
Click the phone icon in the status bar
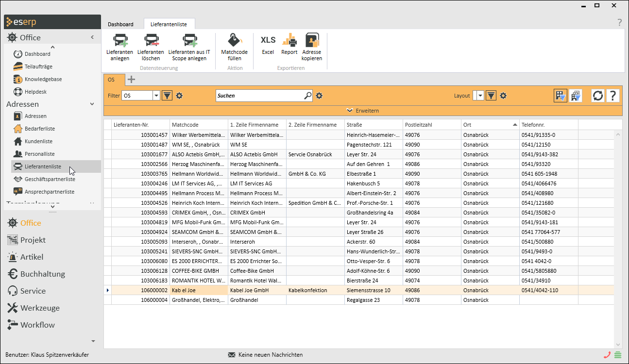[x=607, y=355]
